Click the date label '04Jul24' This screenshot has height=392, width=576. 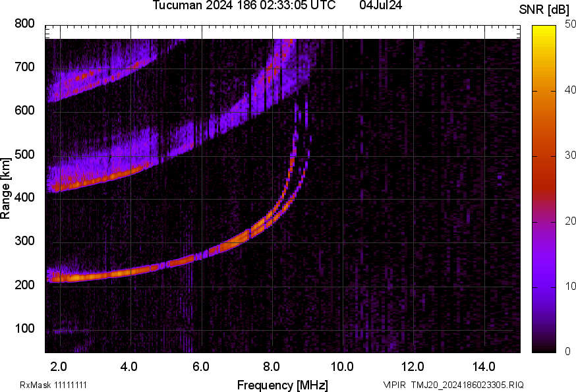380,5
